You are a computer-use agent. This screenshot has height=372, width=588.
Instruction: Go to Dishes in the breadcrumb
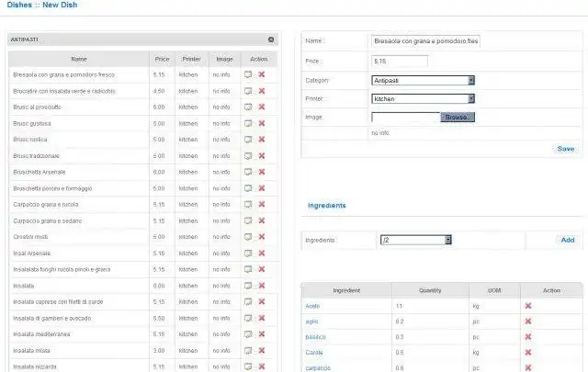click(19, 5)
